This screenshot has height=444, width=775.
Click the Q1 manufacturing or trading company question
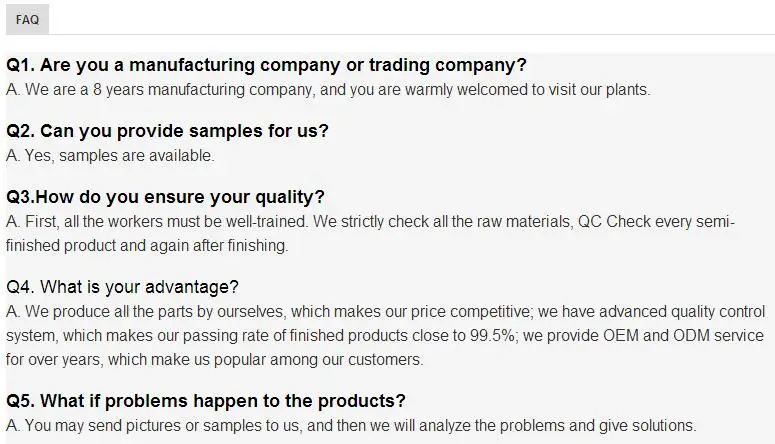(266, 65)
